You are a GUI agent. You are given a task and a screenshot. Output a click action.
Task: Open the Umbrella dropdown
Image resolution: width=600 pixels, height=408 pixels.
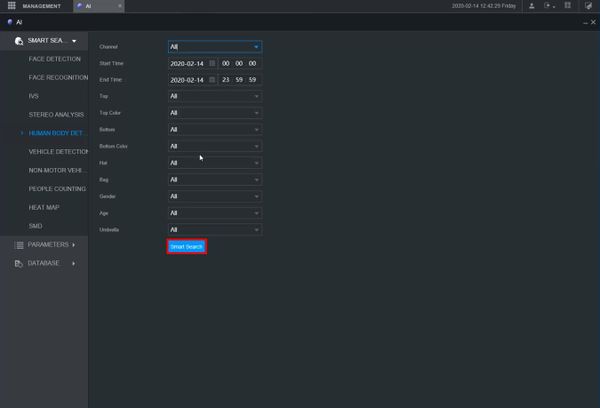coord(215,230)
